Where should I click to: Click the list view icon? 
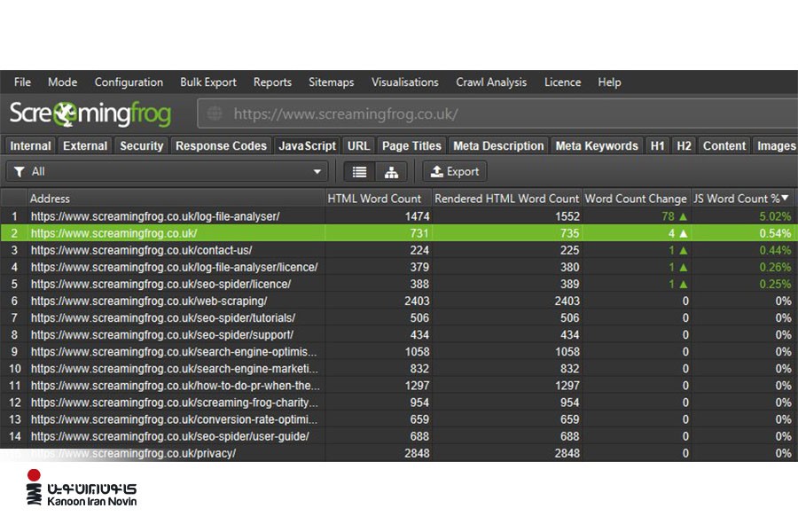click(359, 172)
